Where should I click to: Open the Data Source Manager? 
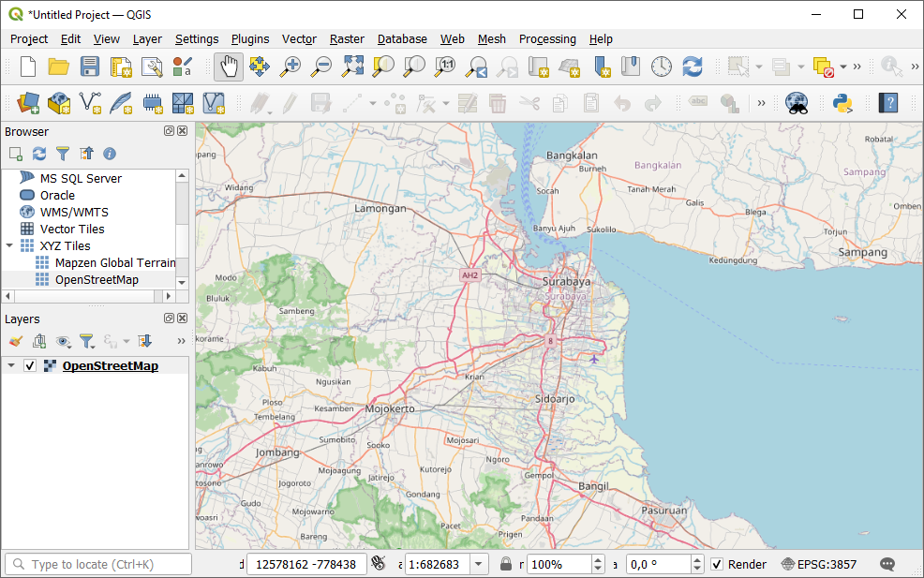(27, 103)
